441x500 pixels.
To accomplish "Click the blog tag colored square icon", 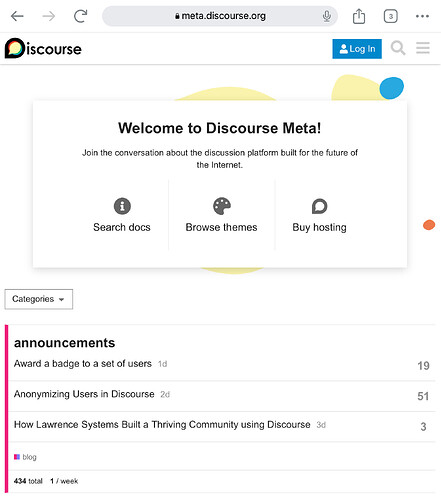I will (17, 457).
